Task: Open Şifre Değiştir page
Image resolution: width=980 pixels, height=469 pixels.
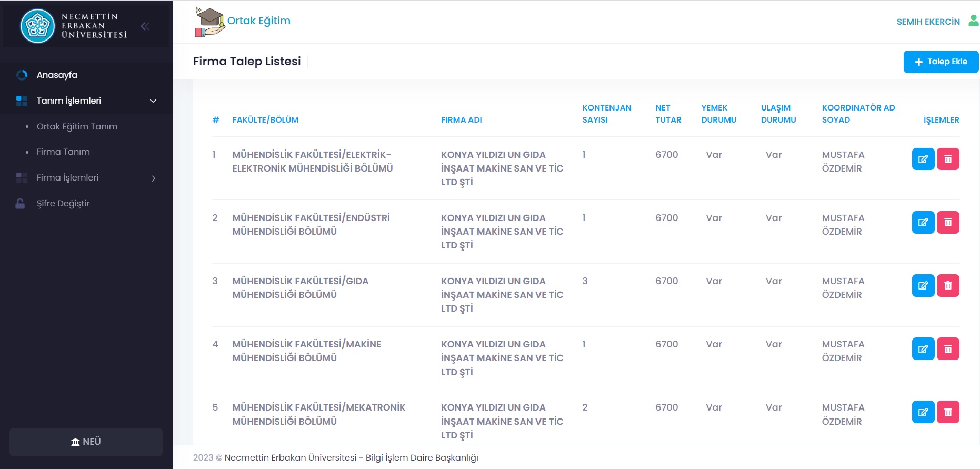Action: [x=63, y=203]
